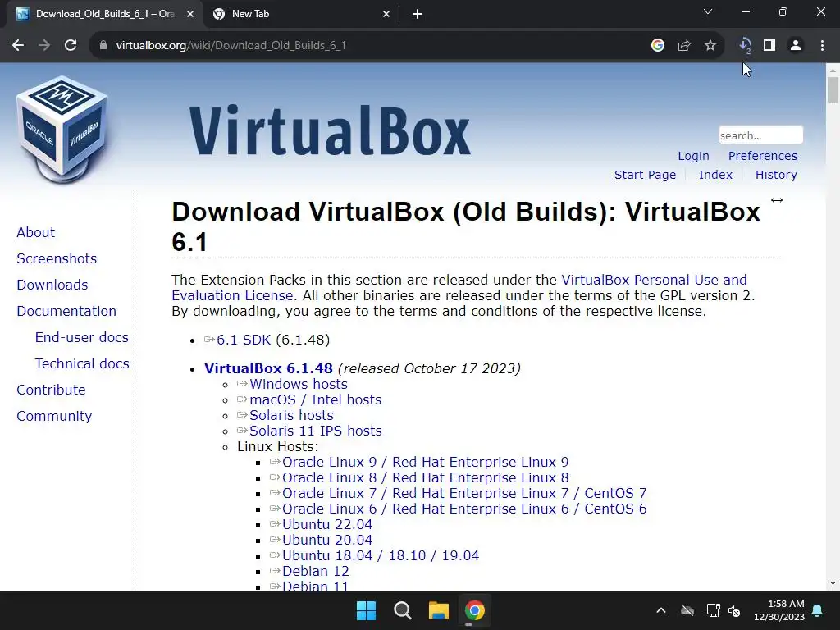The image size is (840, 630).
Task: Close the New Tab tab
Action: (x=386, y=15)
